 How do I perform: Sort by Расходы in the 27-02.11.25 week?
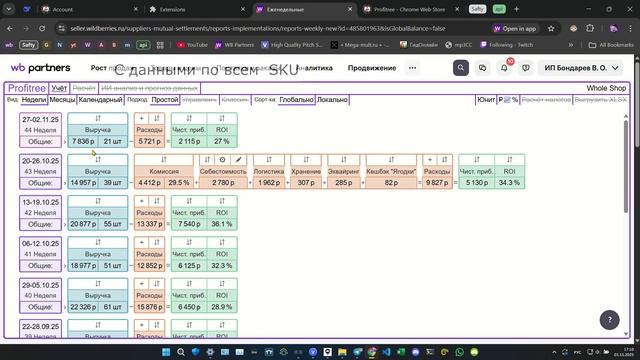click(x=157, y=118)
